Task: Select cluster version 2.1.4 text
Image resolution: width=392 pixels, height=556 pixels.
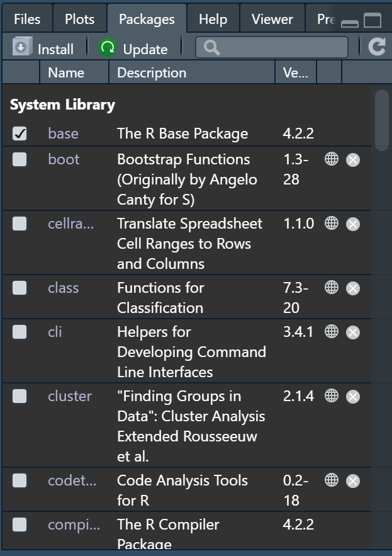Action: pyautogui.click(x=298, y=396)
